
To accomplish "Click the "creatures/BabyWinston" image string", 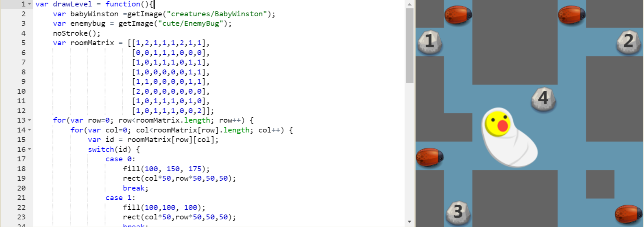I will point(217,14).
